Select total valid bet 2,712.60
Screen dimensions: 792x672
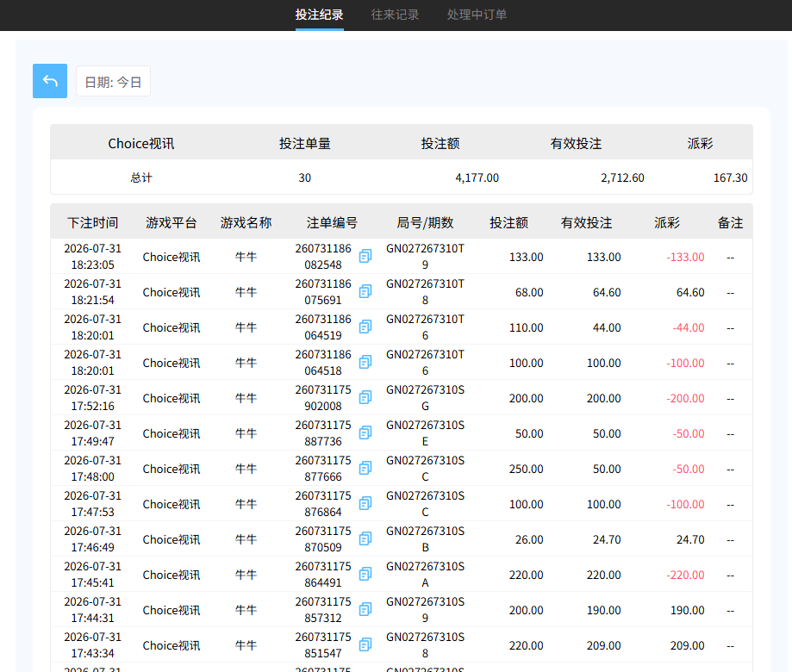point(622,177)
